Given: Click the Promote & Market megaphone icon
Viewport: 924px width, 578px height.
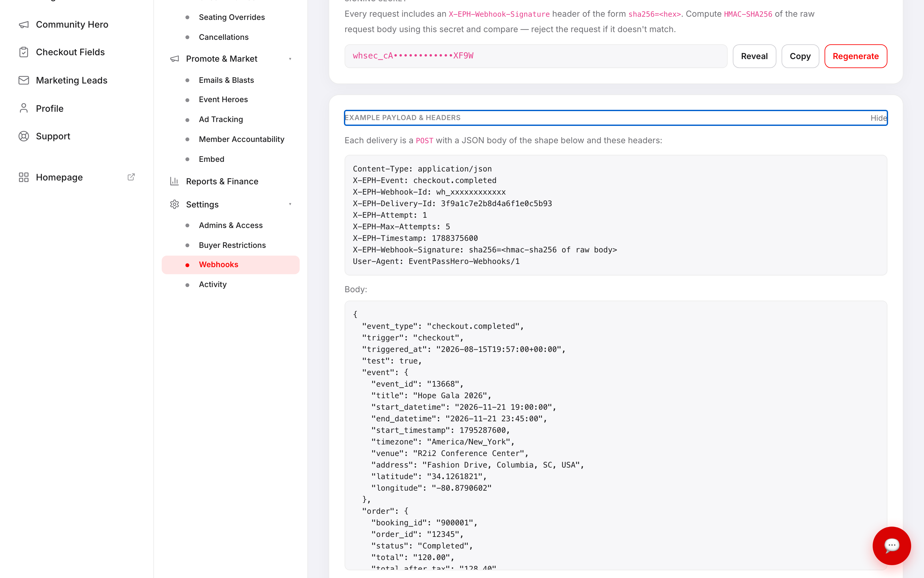Looking at the screenshot, I should click(175, 59).
